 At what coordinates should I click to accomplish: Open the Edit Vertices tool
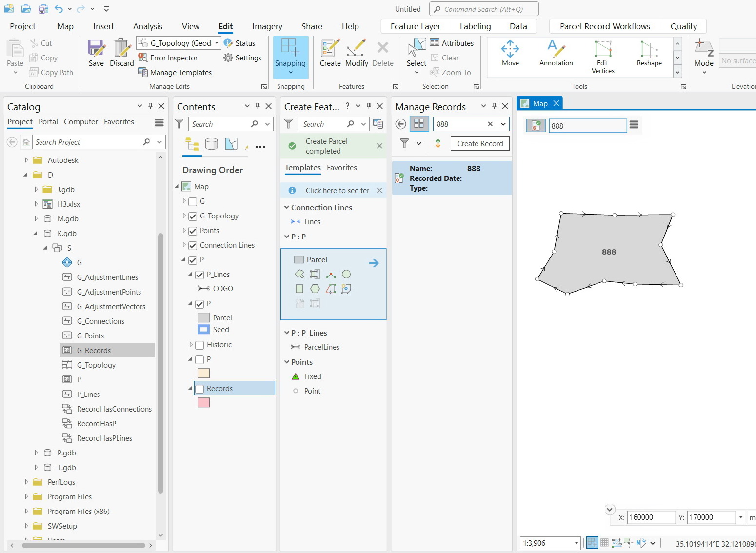603,55
